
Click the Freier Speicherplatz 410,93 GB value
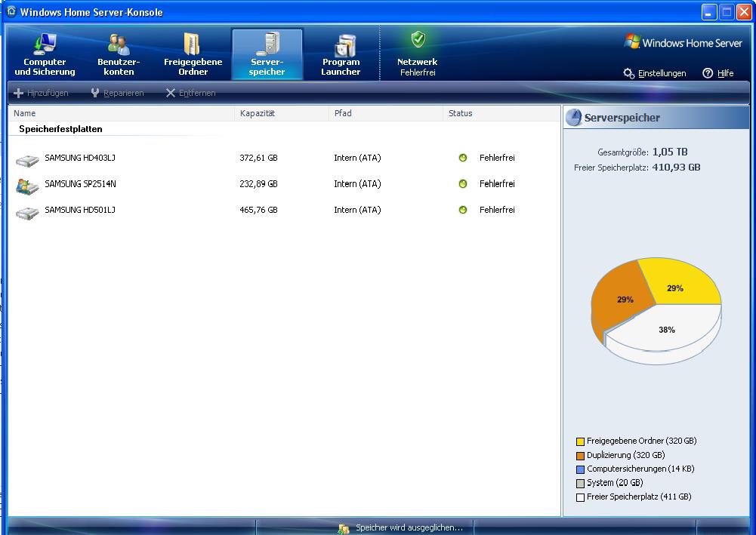(x=676, y=167)
